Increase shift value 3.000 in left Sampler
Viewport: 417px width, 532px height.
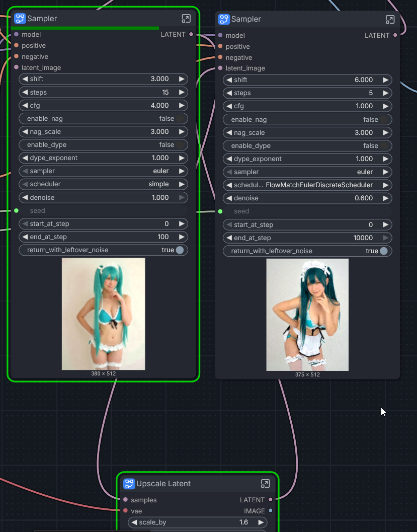pos(182,79)
